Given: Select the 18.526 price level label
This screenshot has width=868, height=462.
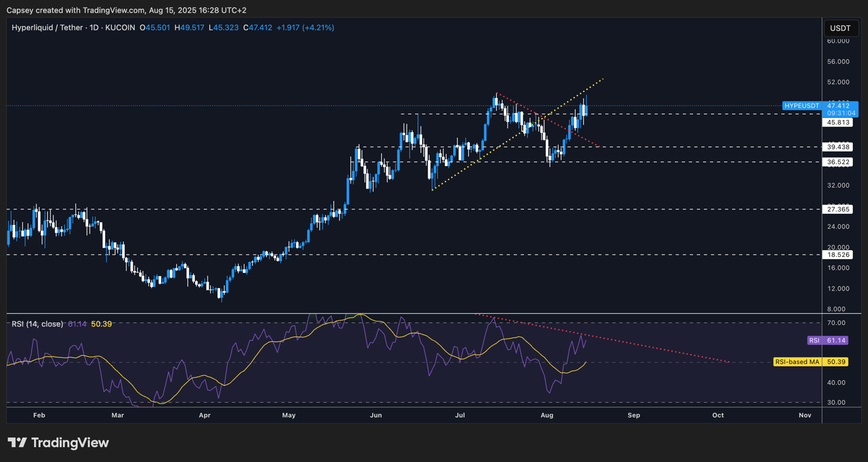Looking at the screenshot, I should pos(837,255).
